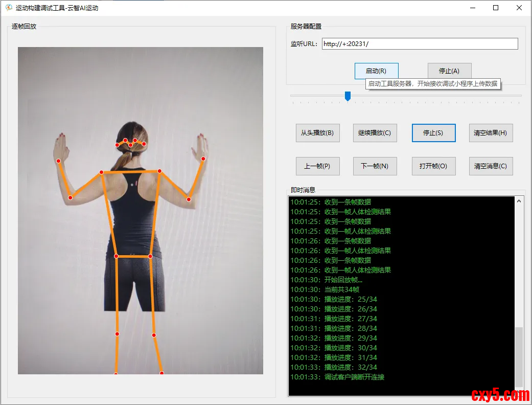Advance to next frame 下一帧(N)
This screenshot has height=405, width=532.
[375, 166]
